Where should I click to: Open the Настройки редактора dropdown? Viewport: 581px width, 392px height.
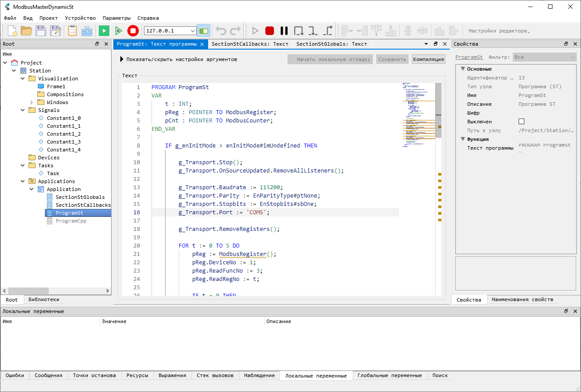(499, 31)
